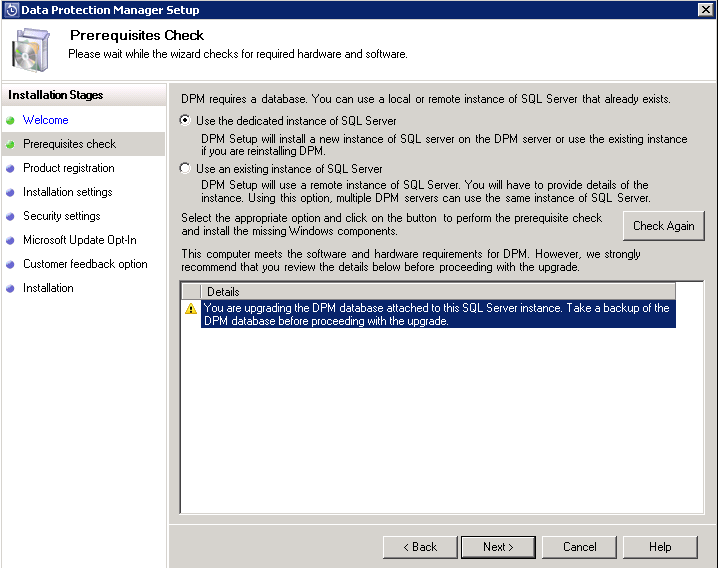Select Prerequisites check in Installation Stages
718x568 pixels.
69,144
